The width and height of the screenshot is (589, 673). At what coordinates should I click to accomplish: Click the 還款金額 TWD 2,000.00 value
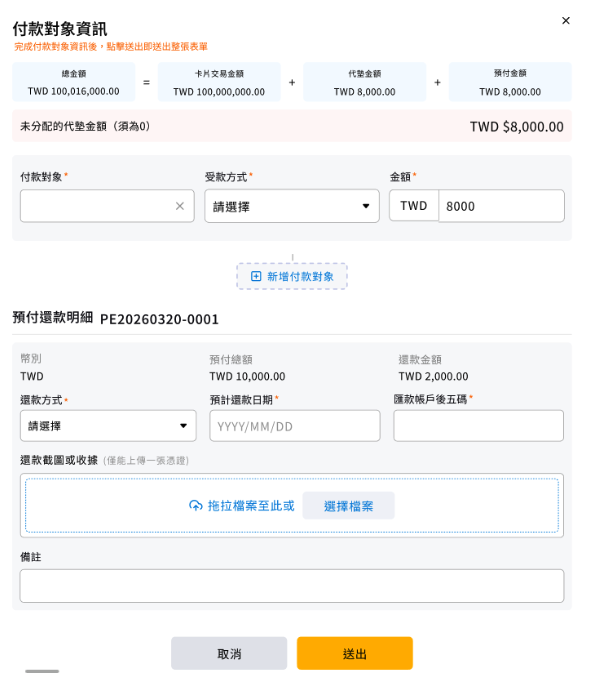click(x=433, y=376)
